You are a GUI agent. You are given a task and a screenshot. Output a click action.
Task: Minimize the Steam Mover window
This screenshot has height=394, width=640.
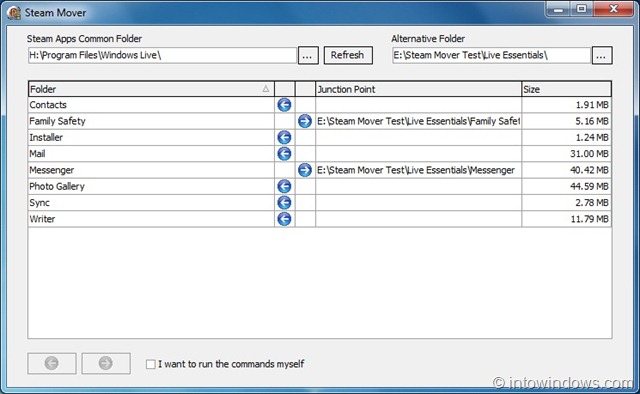(558, 9)
